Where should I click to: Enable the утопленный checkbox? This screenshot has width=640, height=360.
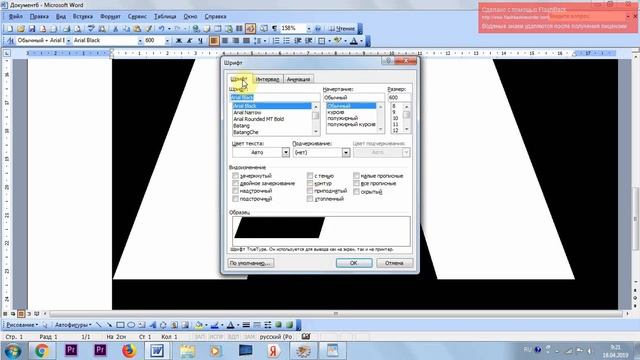310,198
